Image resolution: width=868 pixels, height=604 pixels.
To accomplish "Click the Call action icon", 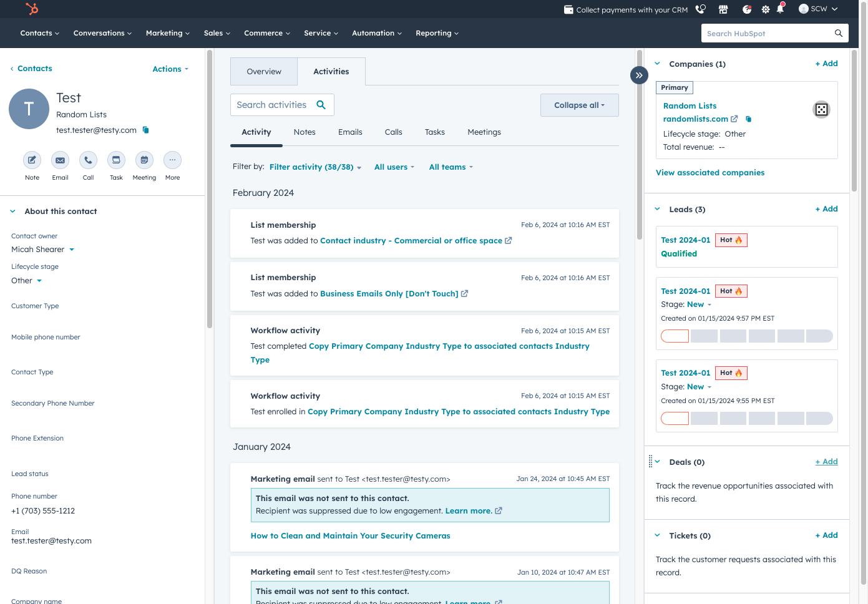I will (88, 160).
